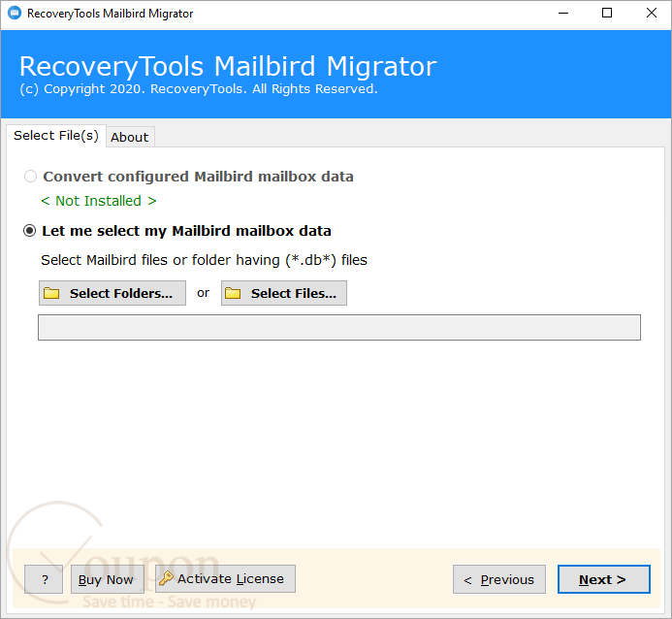Click the empty file path field
The width and height of the screenshot is (672, 619).
339,328
